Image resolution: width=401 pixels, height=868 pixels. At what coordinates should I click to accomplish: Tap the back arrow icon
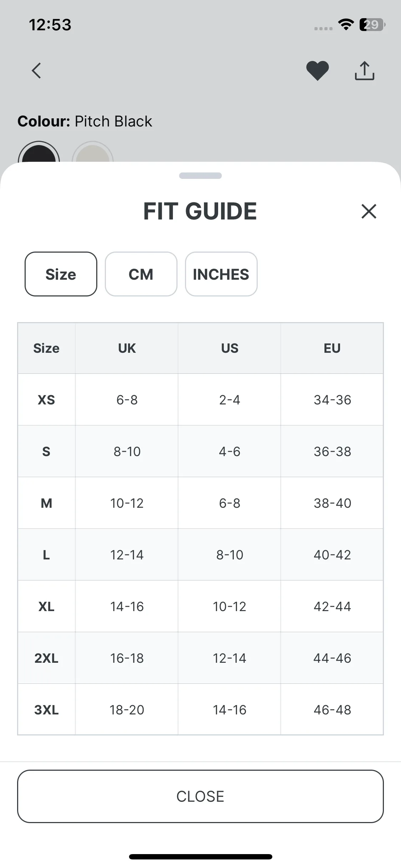pos(36,71)
